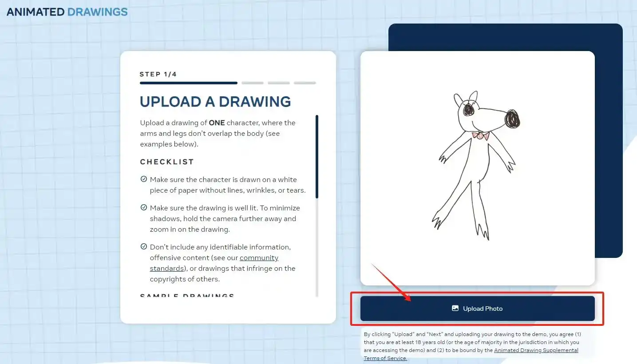Image resolution: width=637 pixels, height=364 pixels.
Task: Click the checkmark beside identifiable information instruction
Action: coord(144,247)
